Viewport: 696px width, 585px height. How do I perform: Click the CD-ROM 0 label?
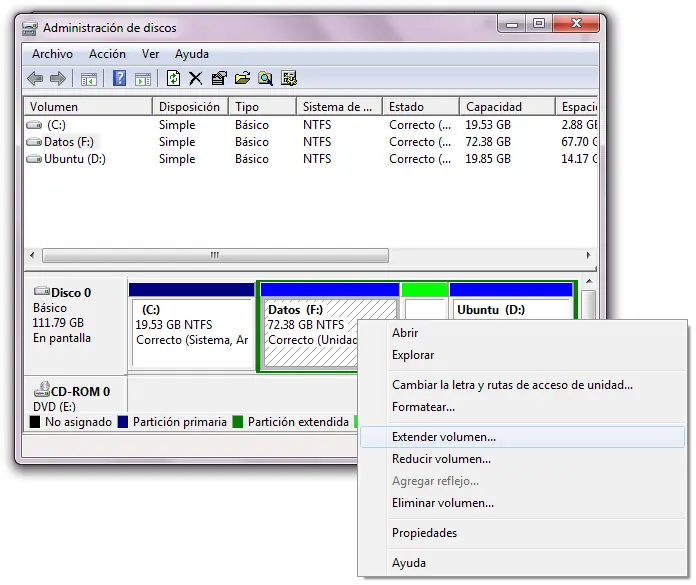pyautogui.click(x=80, y=391)
